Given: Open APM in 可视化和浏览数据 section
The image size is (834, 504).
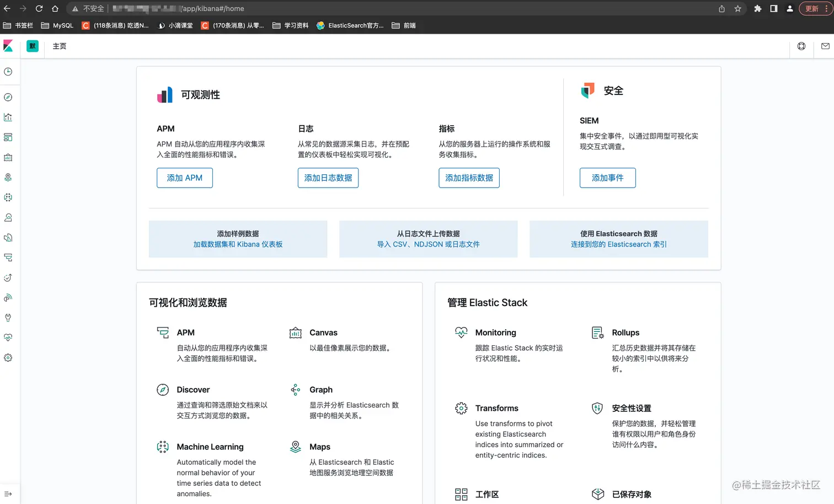Looking at the screenshot, I should (x=185, y=333).
